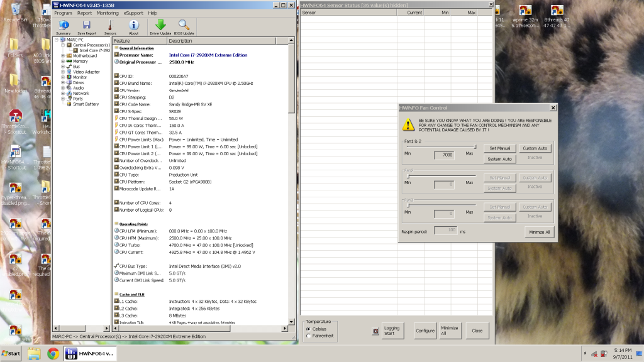The image size is (644, 362).
Task: Click HWiNFO64 taskbar button
Action: click(x=90, y=353)
